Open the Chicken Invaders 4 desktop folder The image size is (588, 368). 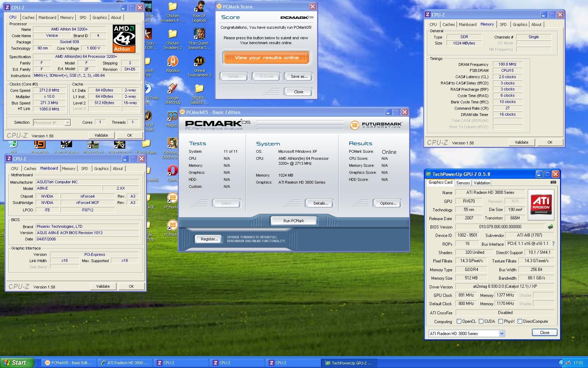click(x=173, y=12)
